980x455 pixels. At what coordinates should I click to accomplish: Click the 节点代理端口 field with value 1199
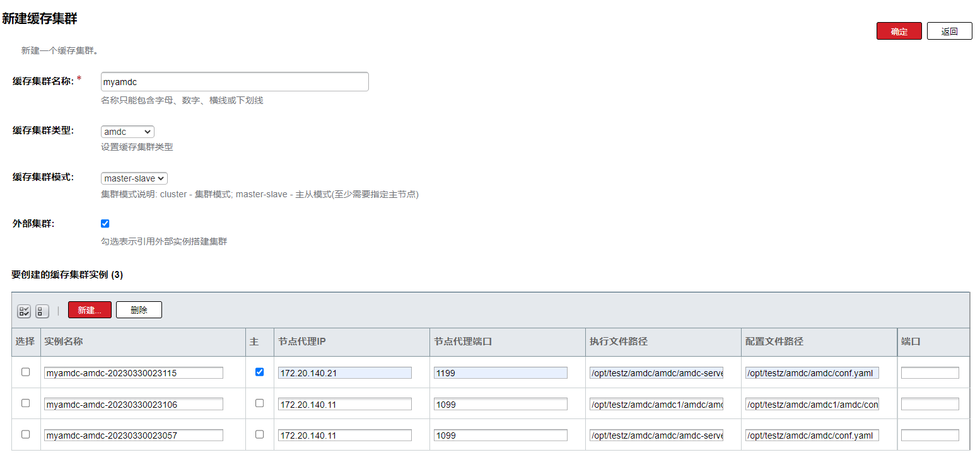click(x=501, y=373)
